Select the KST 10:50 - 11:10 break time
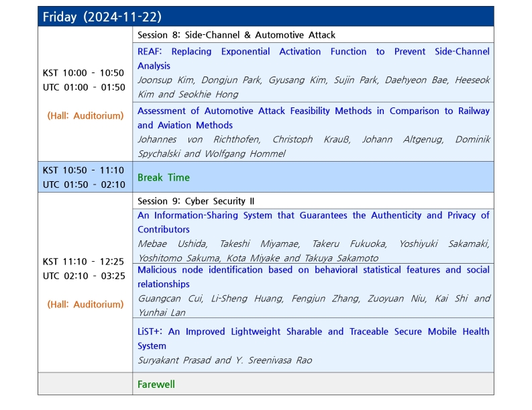 84,170
